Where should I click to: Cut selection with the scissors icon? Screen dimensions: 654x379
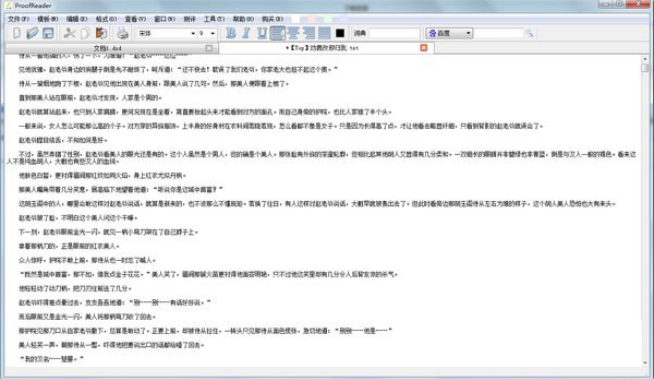(x=69, y=33)
